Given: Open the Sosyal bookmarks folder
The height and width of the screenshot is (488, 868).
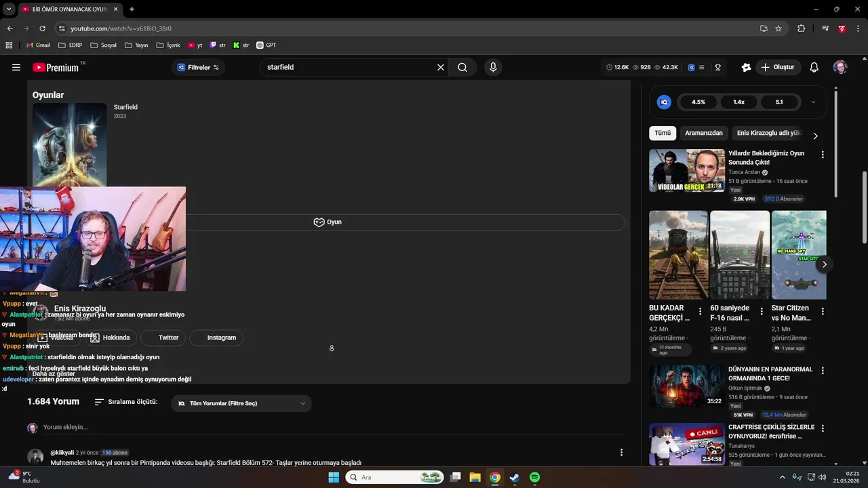Looking at the screenshot, I should click(x=104, y=45).
